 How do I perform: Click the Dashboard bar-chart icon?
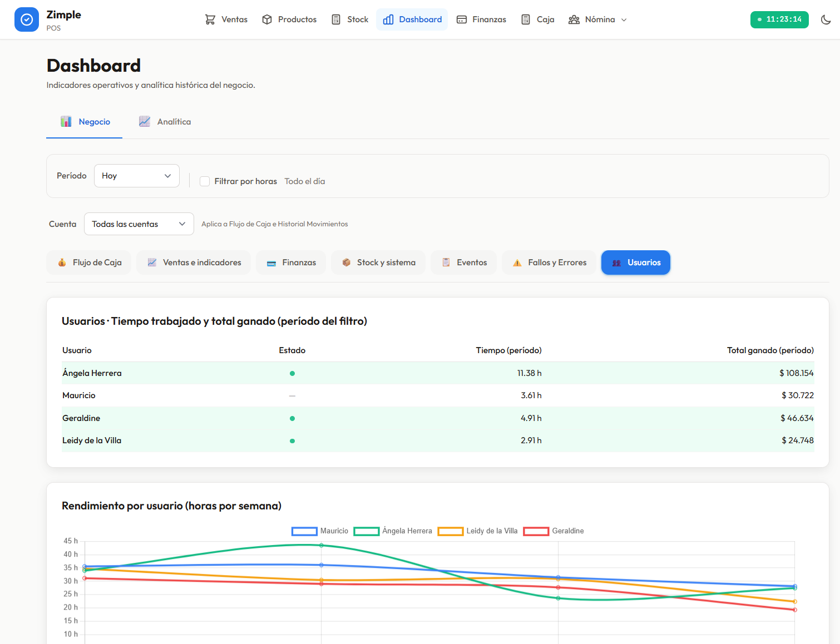click(x=388, y=19)
